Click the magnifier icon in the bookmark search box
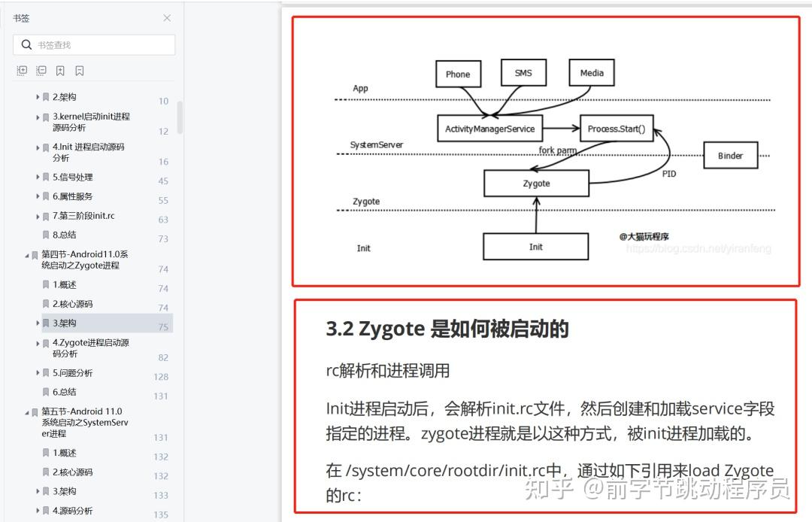Image resolution: width=812 pixels, height=522 pixels. click(26, 45)
